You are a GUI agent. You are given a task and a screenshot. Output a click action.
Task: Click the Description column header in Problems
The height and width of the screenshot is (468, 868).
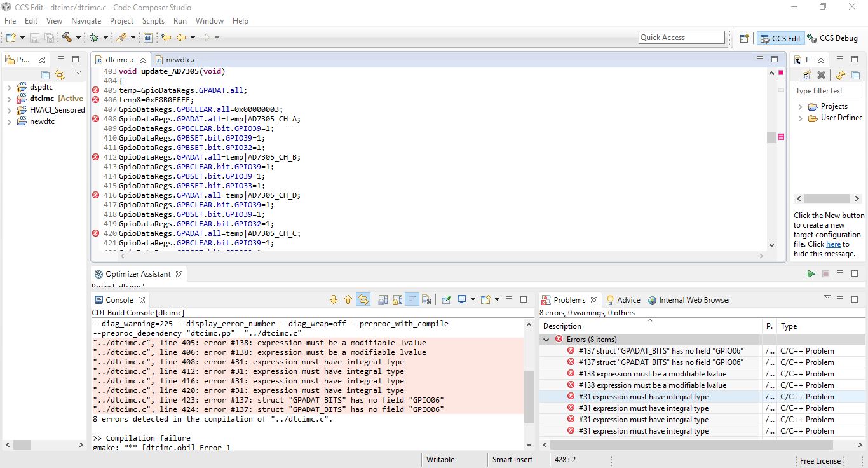coord(649,326)
